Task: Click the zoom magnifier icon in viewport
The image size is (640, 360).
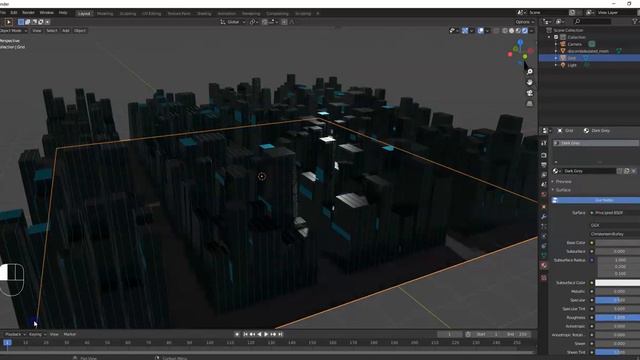Action: coord(529,72)
